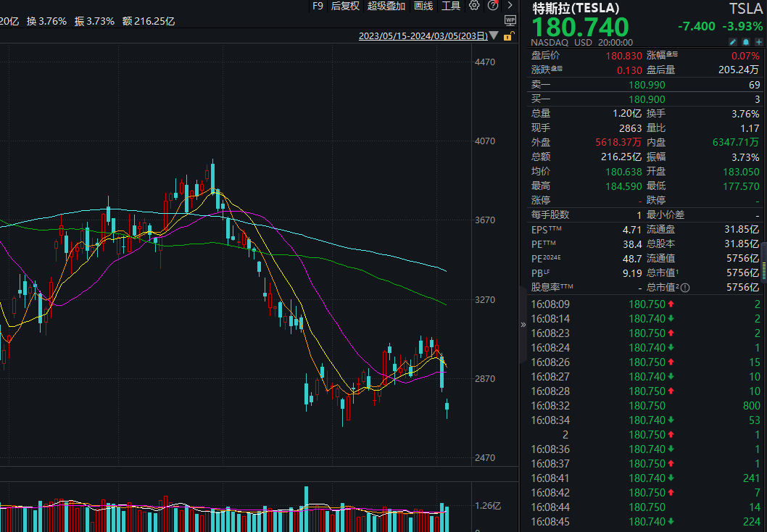Click the 盘后量 value 205.24万
767x532 pixels.
tap(739, 70)
